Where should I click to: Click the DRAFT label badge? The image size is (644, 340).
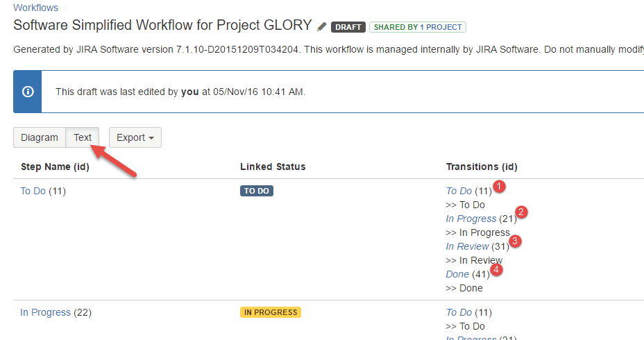click(x=348, y=27)
